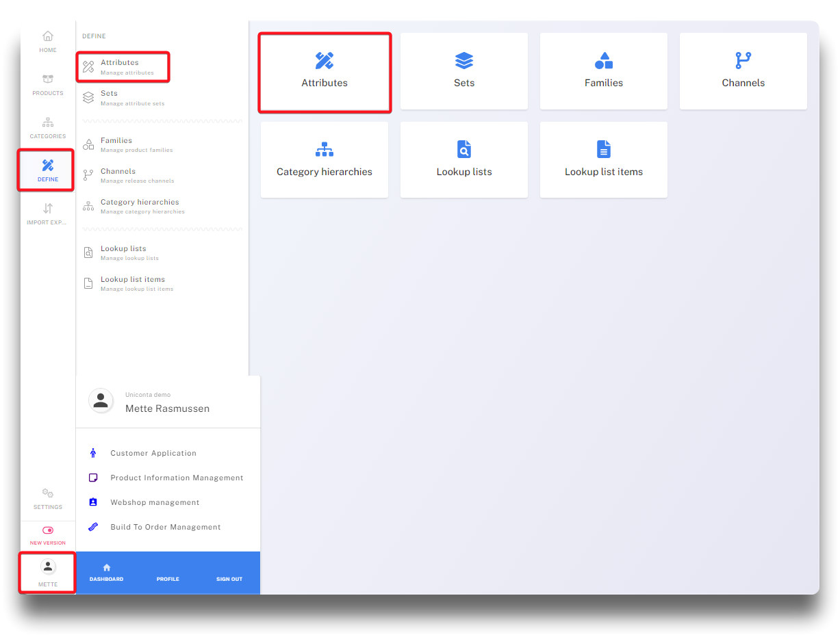This screenshot has height=637, width=840.
Task: Go to Dashboard from the user panel
Action: pyautogui.click(x=106, y=573)
